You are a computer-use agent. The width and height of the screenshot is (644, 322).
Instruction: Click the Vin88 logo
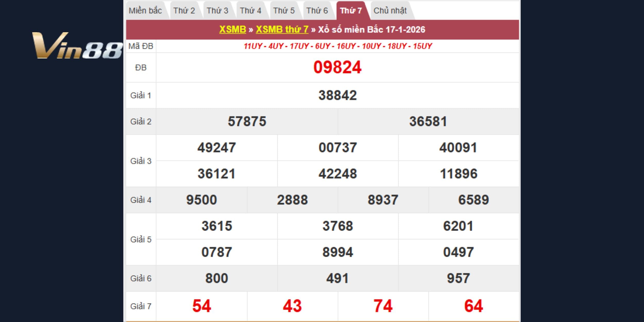[x=77, y=46]
